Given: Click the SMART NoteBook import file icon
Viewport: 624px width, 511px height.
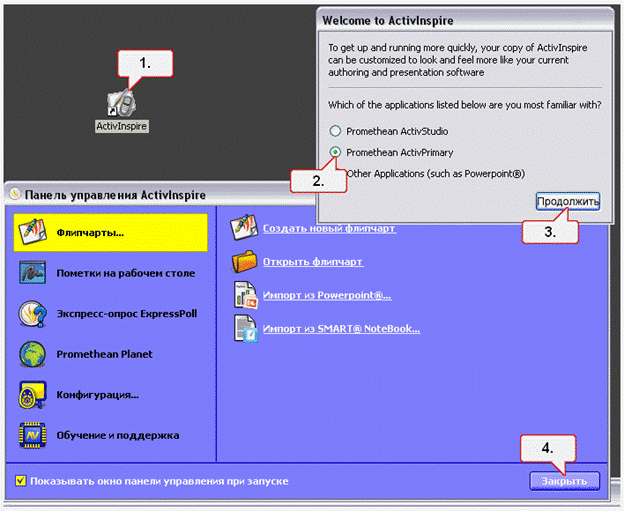Looking at the screenshot, I should 246,328.
